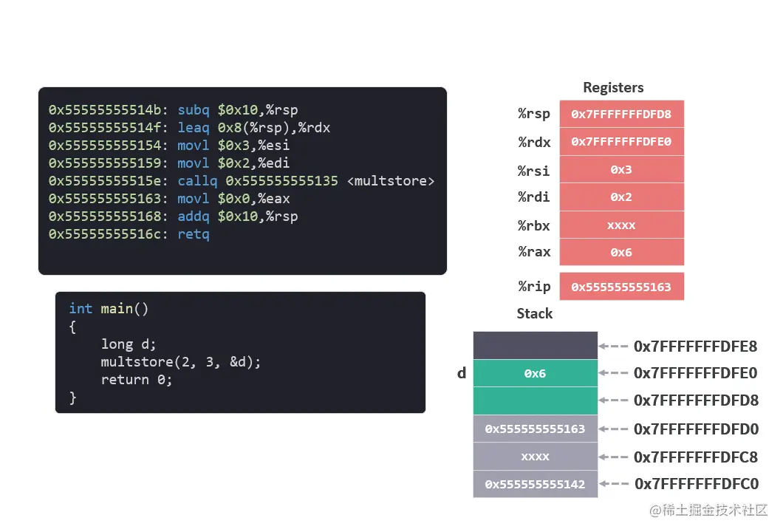Click the green stack cell holding 0x6
Image resolution: width=783 pixels, height=532 pixels.
[535, 373]
